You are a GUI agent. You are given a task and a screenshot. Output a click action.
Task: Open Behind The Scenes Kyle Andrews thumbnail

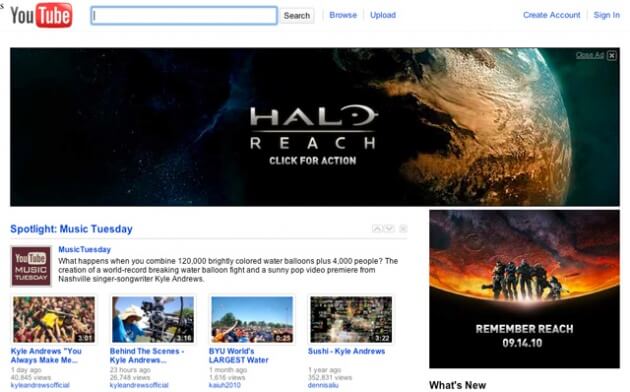coord(153,320)
